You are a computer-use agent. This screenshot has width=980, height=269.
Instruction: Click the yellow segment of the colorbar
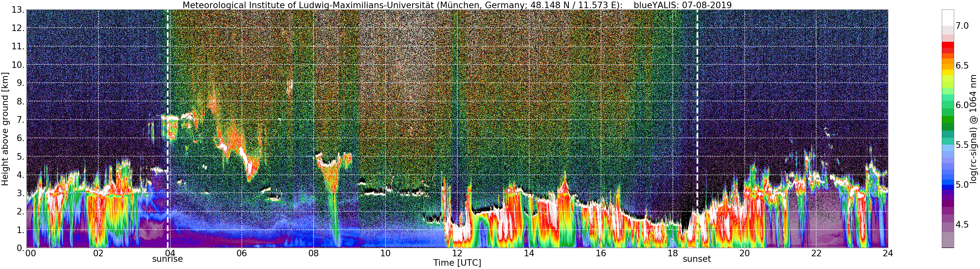tap(948, 72)
